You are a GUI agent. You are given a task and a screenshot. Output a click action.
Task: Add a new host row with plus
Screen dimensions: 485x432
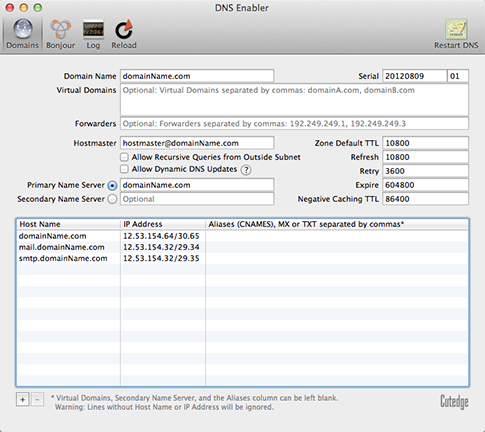click(23, 399)
